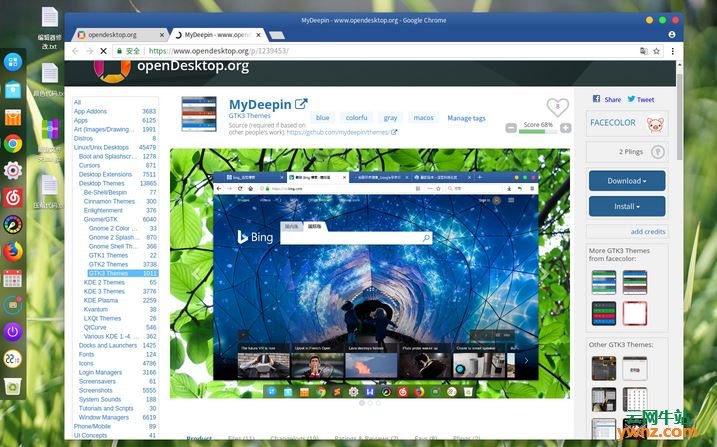The width and height of the screenshot is (717, 447).
Task: Click the blue tag
Action: [322, 117]
